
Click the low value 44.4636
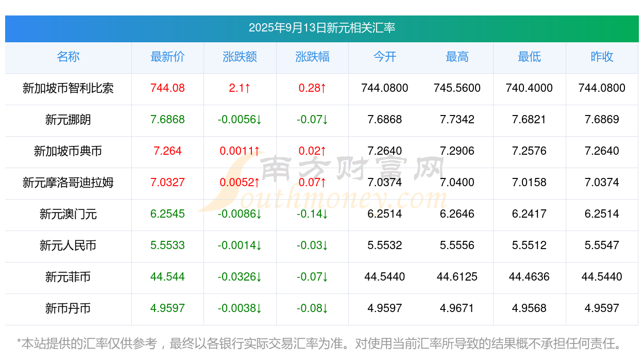(x=530, y=277)
